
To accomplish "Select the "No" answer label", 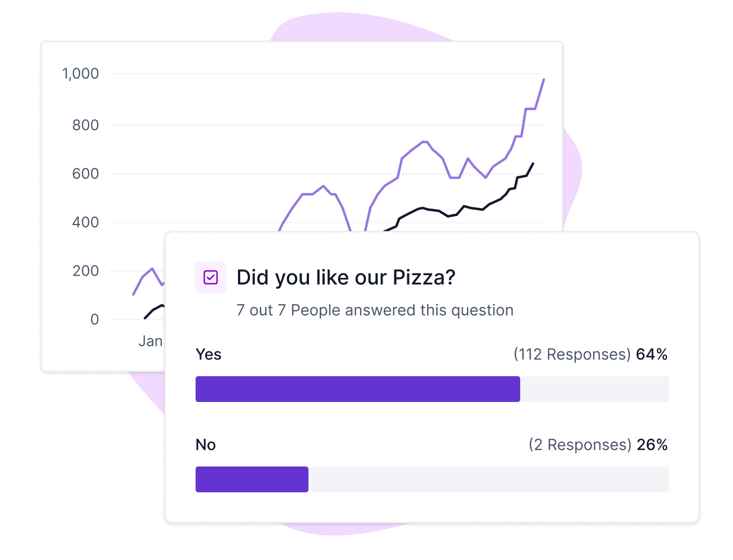I will point(206,445).
